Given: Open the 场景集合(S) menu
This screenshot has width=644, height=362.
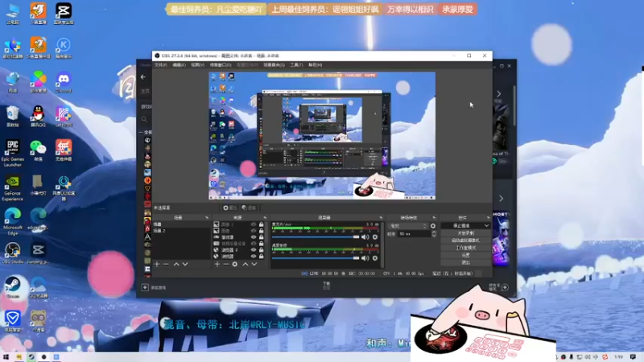Looking at the screenshot, I should tap(274, 65).
